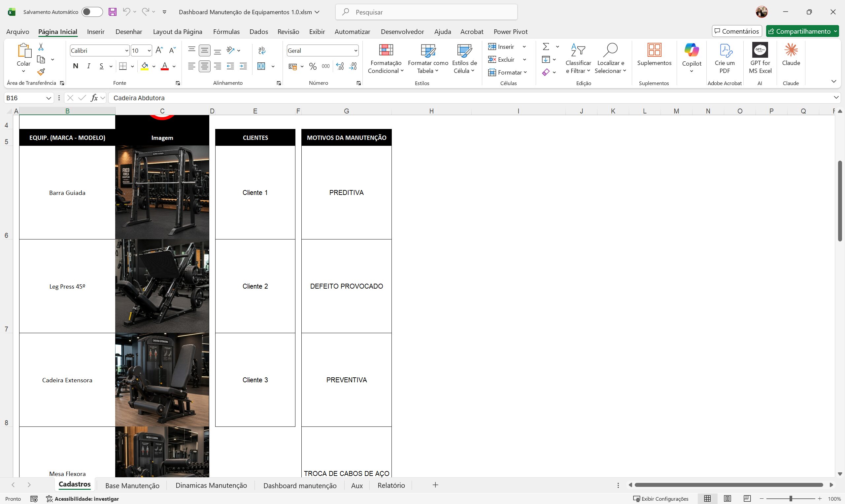The height and width of the screenshot is (504, 845).
Task: Click the Format Painter brush icon
Action: pos(41,72)
